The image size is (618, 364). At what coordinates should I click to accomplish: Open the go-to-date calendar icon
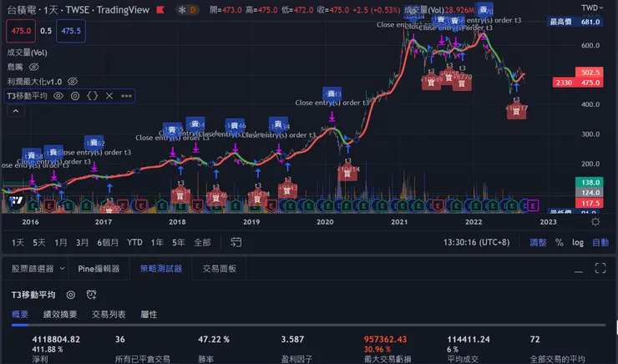coord(236,242)
